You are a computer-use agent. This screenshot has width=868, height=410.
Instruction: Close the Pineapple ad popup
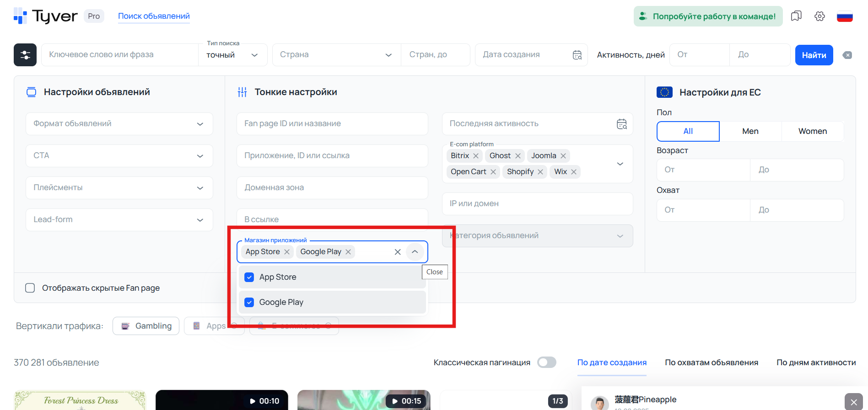pos(853,402)
